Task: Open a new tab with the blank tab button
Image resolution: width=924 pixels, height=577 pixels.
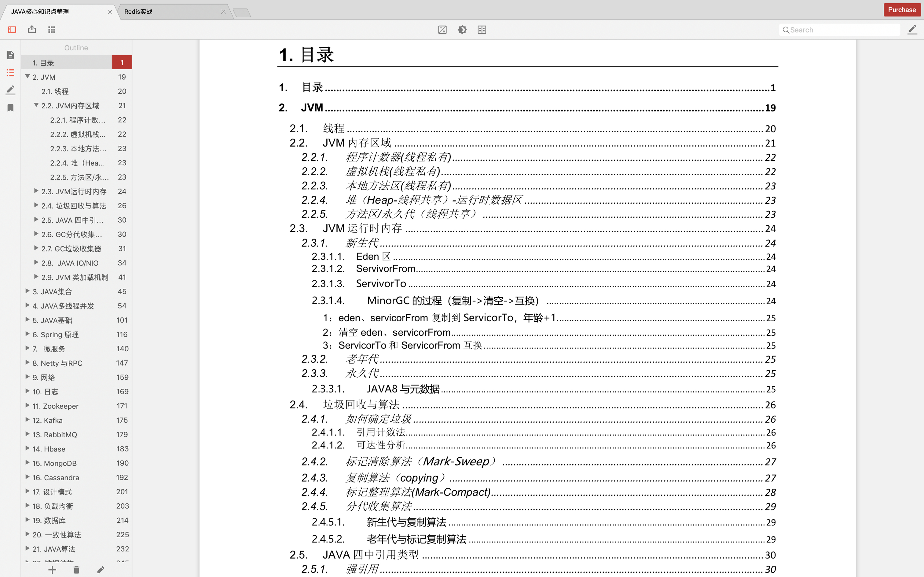Action: (x=242, y=13)
